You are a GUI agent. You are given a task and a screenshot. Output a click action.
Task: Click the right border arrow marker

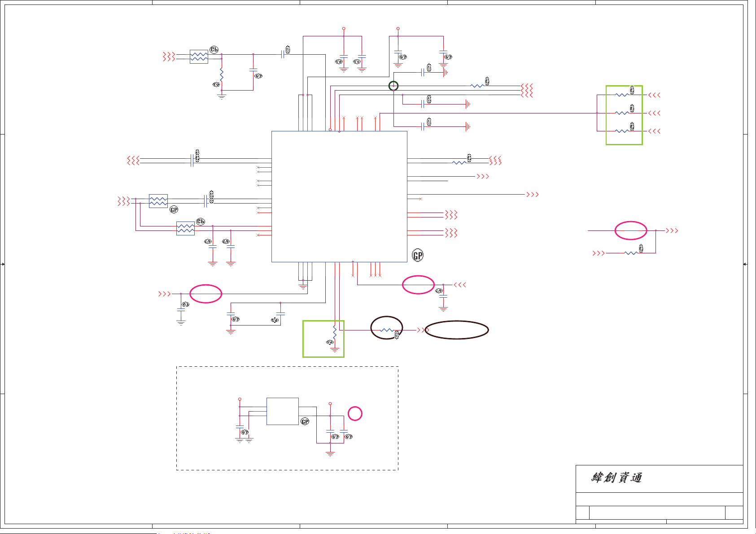pos(745,264)
